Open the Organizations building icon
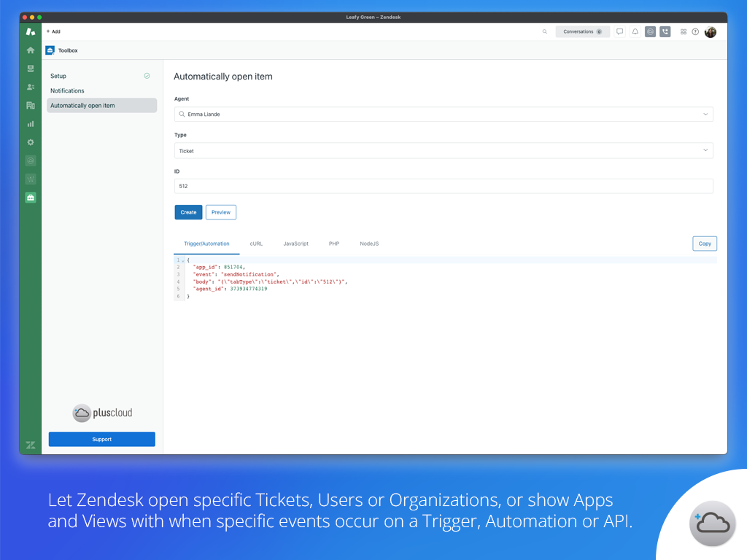The image size is (747, 560). (x=30, y=105)
